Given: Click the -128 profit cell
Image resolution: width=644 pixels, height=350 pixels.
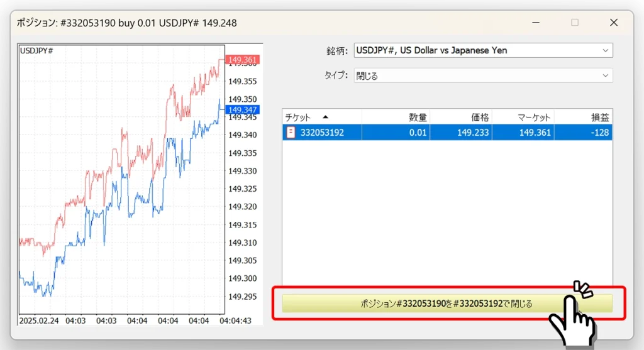Looking at the screenshot, I should pos(583,133).
